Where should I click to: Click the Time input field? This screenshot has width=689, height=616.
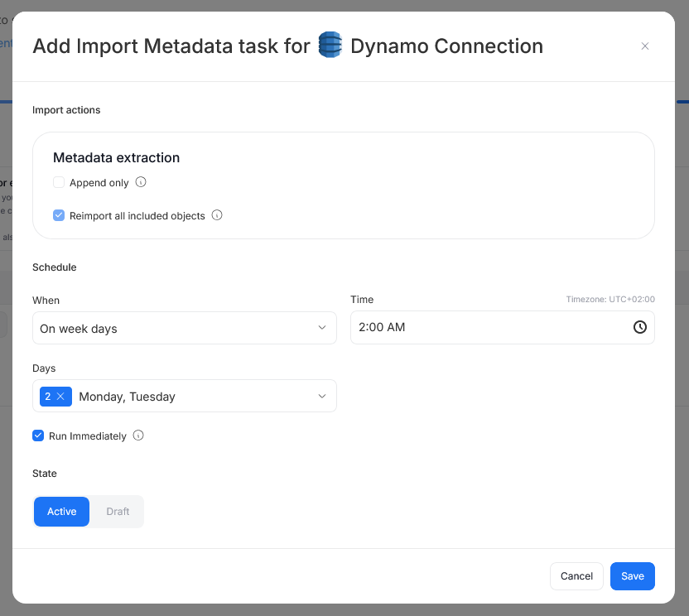(502, 327)
